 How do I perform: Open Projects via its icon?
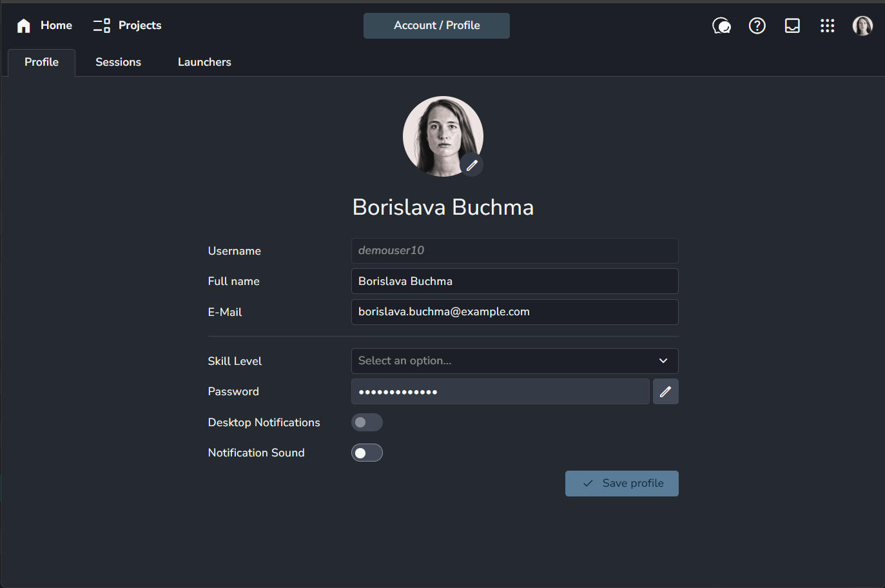point(102,26)
